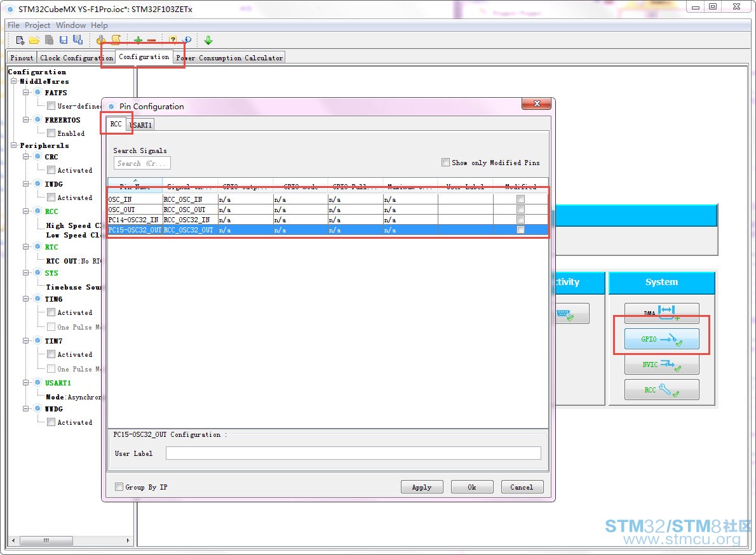Click the Save Project As icon

78,40
